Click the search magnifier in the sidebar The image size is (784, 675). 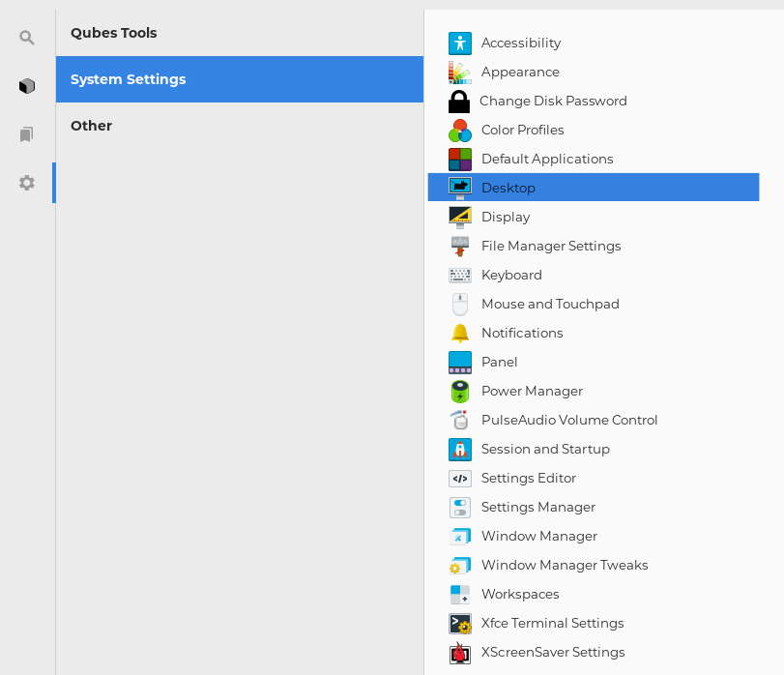point(26,37)
